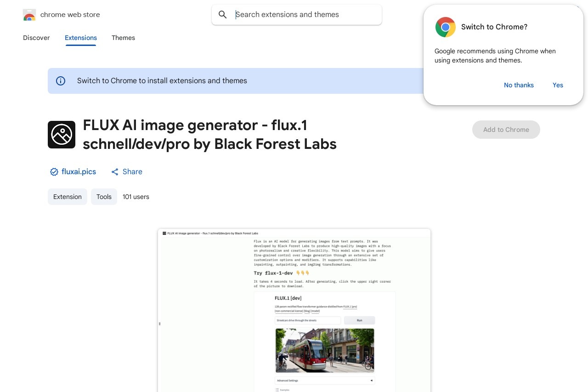
Task: Click the Chrome Web Store logo icon
Action: point(29,15)
